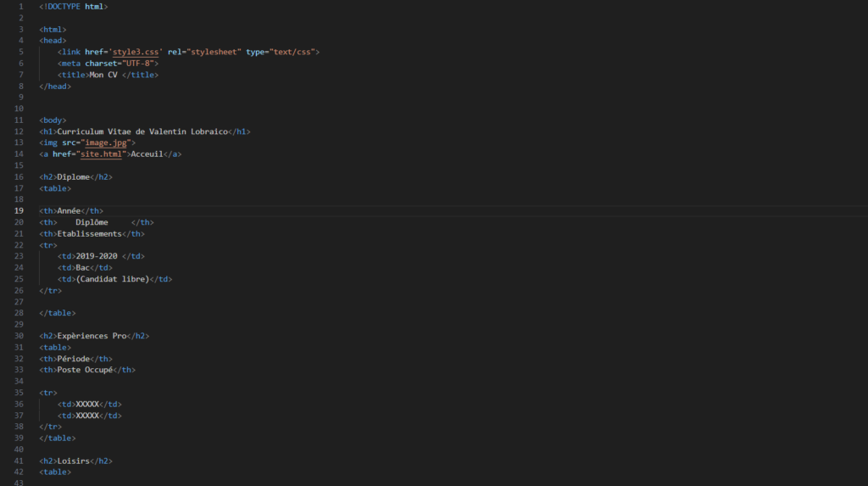Click the '<table>' tag on line 42
Viewport: 868px width, 486px height.
[55, 472]
